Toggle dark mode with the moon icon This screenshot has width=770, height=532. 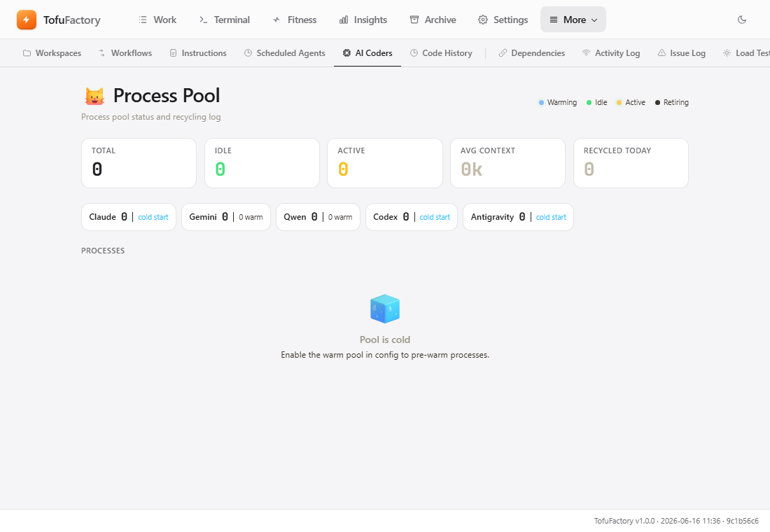[742, 20]
